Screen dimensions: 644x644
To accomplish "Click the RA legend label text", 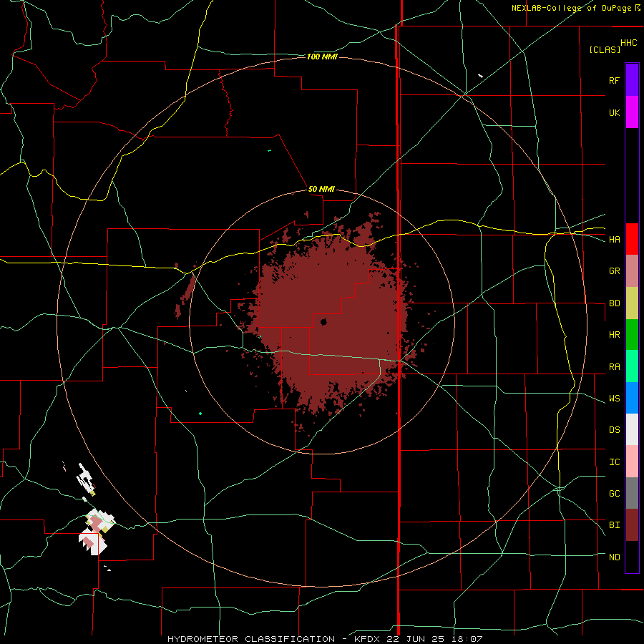I will [614, 367].
